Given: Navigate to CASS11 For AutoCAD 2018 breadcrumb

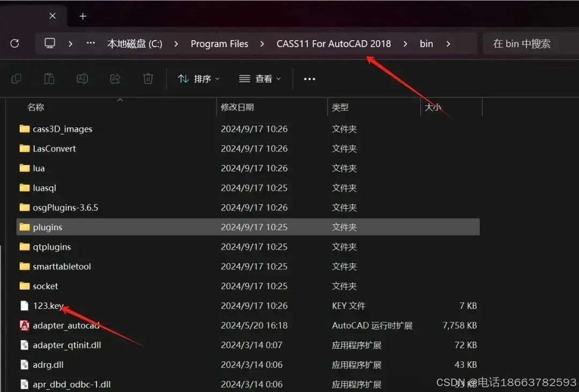Looking at the screenshot, I should 334,44.
